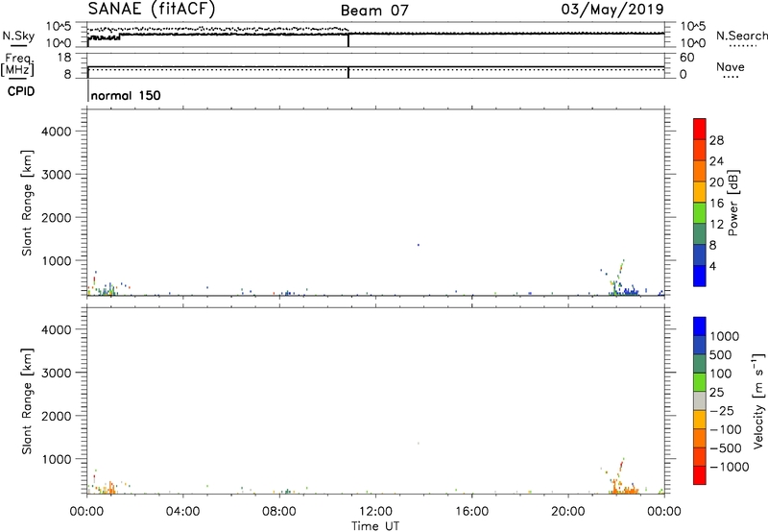Click the red top segment of Power colorbar
Image resolution: width=768 pixels, height=532 pixels.
700,129
